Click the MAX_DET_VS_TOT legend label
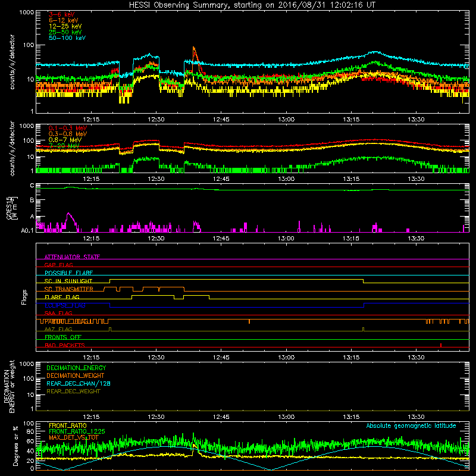 [74, 438]
